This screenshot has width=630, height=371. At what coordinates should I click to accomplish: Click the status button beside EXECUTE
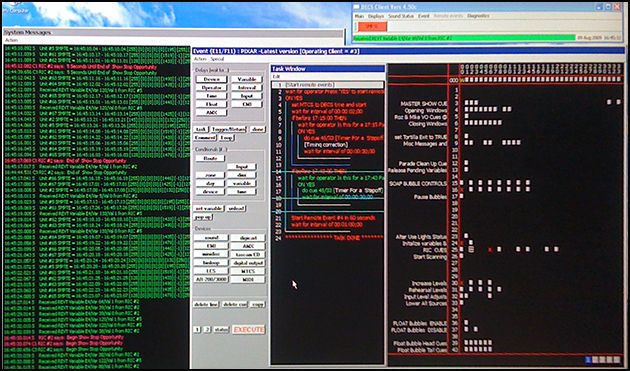click(221, 330)
